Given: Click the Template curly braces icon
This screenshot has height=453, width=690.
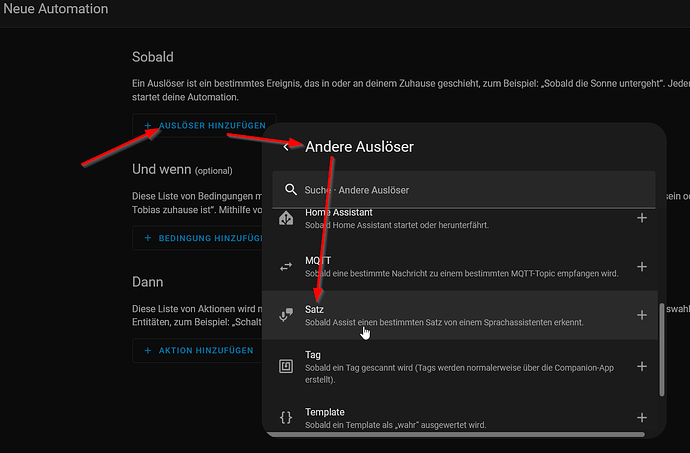Looking at the screenshot, I should pos(286,417).
